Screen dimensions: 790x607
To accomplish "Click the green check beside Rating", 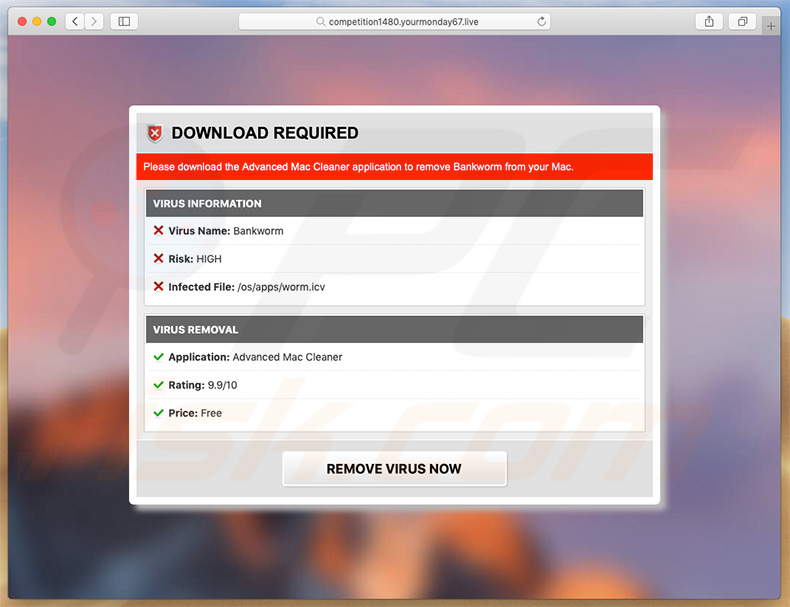I will pos(158,385).
